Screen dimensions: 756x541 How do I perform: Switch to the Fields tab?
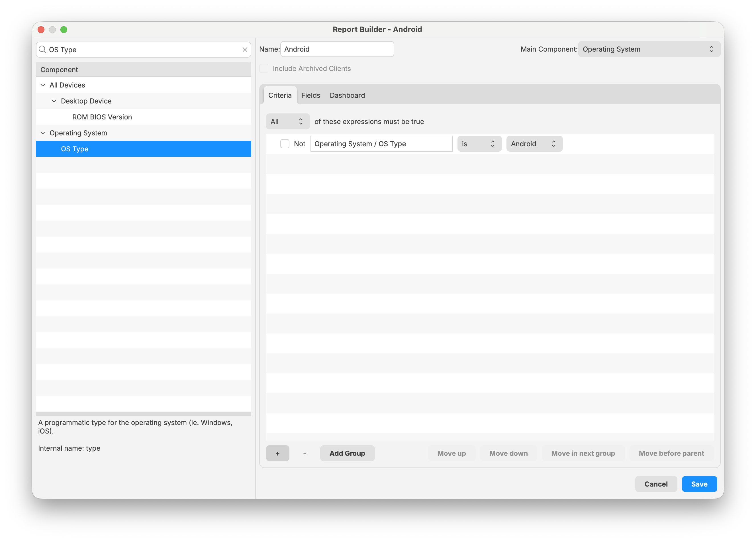(x=310, y=95)
